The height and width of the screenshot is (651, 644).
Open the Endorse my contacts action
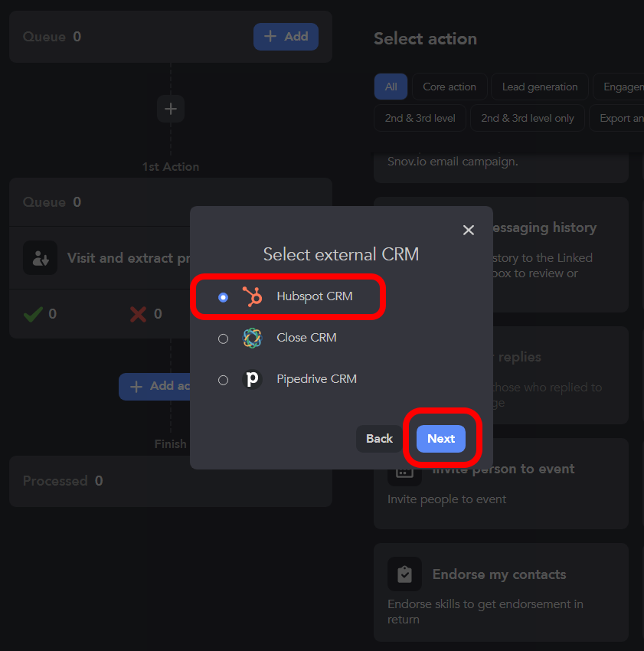tap(501, 592)
